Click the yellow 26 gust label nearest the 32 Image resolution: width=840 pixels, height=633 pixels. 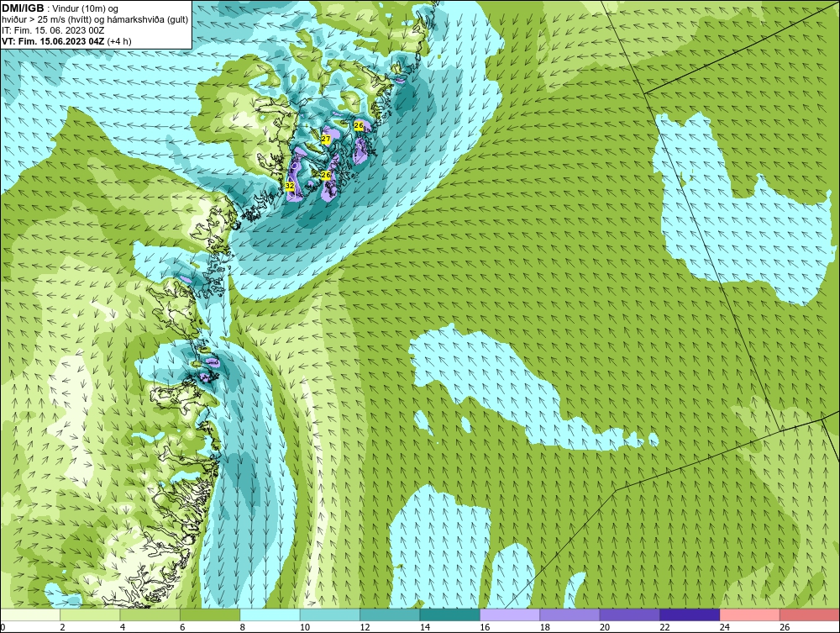pyautogui.click(x=326, y=175)
